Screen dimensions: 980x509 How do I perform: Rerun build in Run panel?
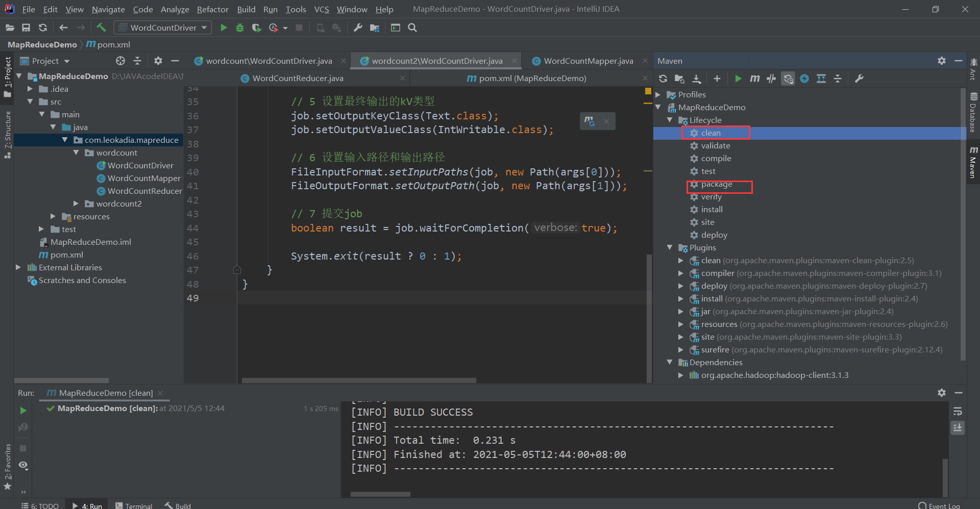23,411
